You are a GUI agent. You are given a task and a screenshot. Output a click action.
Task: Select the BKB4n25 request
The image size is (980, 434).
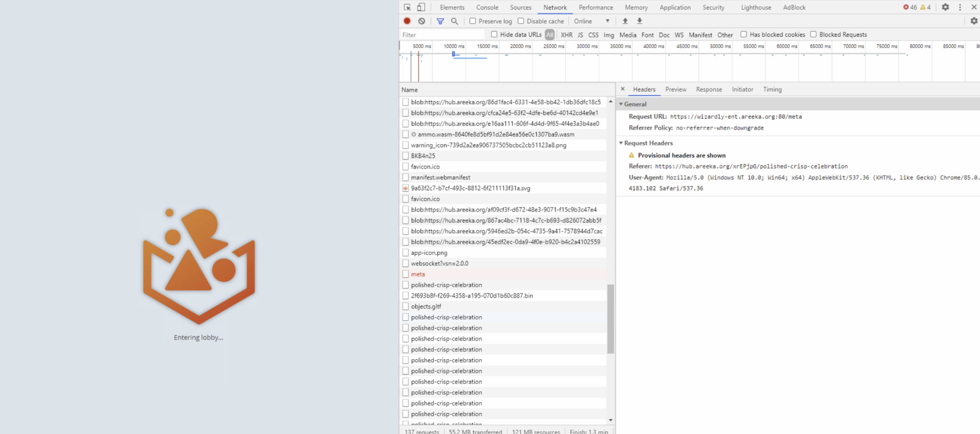coord(504,156)
